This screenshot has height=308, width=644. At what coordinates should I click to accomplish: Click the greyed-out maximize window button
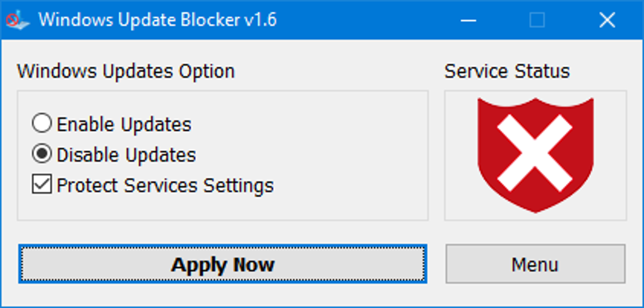(537, 20)
